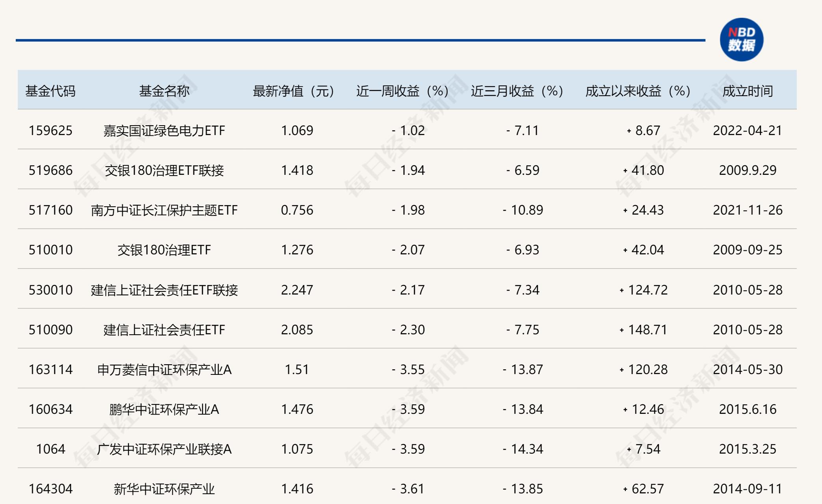Click date 2022-04-21
Viewport: 822px width, 504px height.
click(x=748, y=130)
